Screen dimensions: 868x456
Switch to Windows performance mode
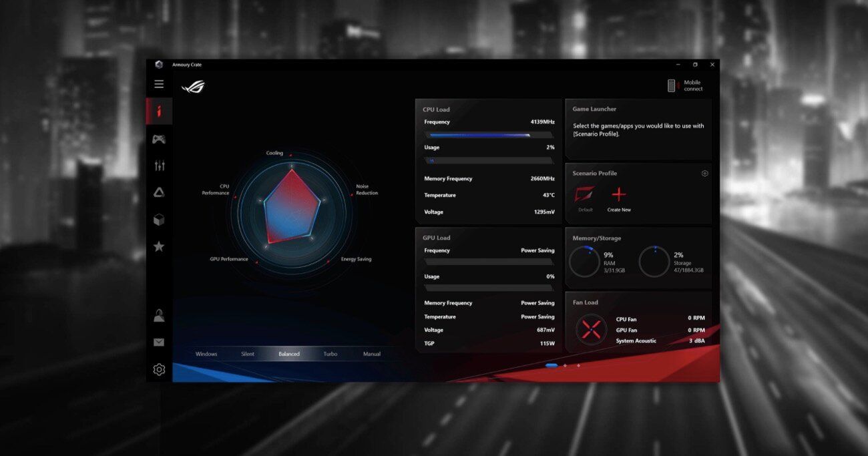pos(206,354)
